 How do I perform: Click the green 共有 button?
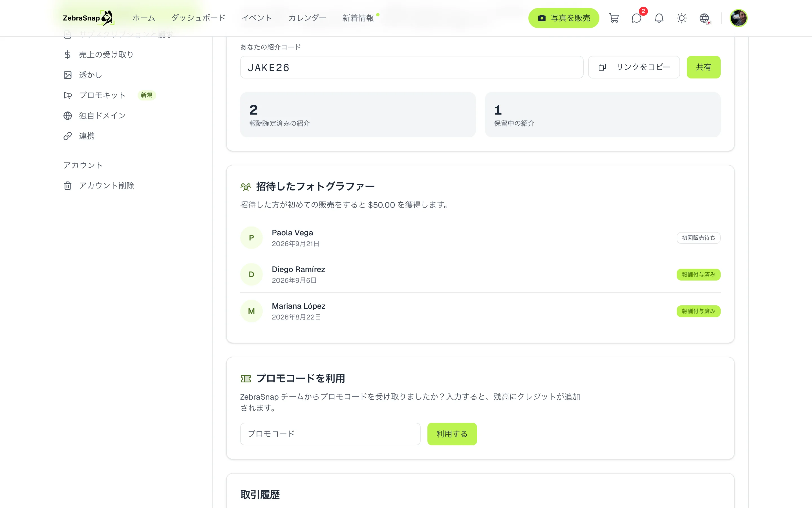pos(703,67)
